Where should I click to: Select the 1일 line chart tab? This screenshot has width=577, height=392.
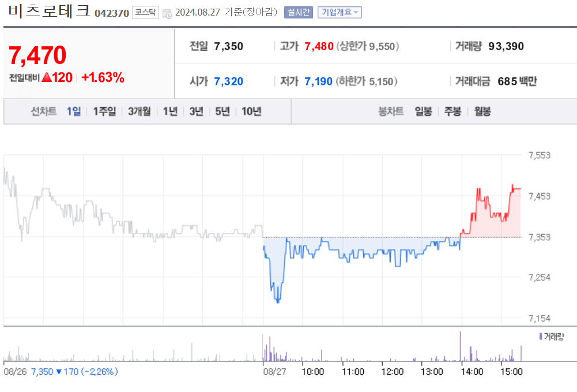click(x=74, y=111)
